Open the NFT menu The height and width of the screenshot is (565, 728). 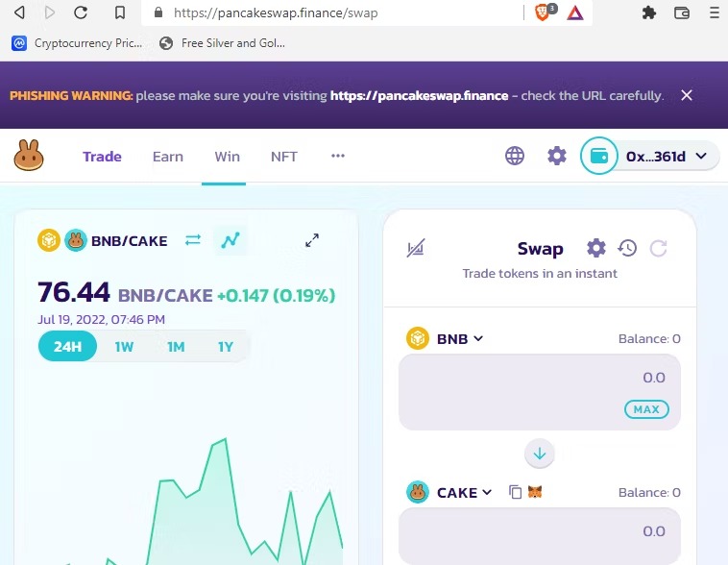click(283, 157)
